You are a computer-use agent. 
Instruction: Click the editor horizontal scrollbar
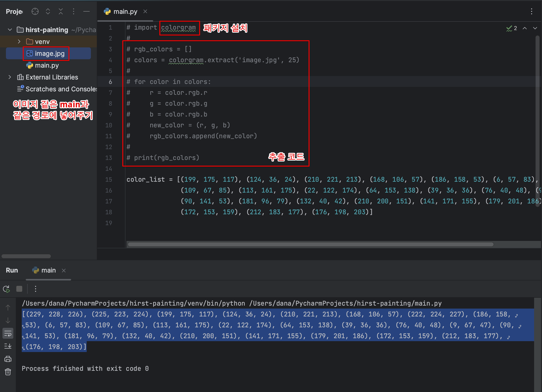311,244
